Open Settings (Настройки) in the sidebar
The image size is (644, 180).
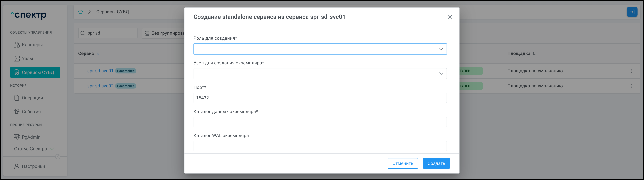coord(33,167)
